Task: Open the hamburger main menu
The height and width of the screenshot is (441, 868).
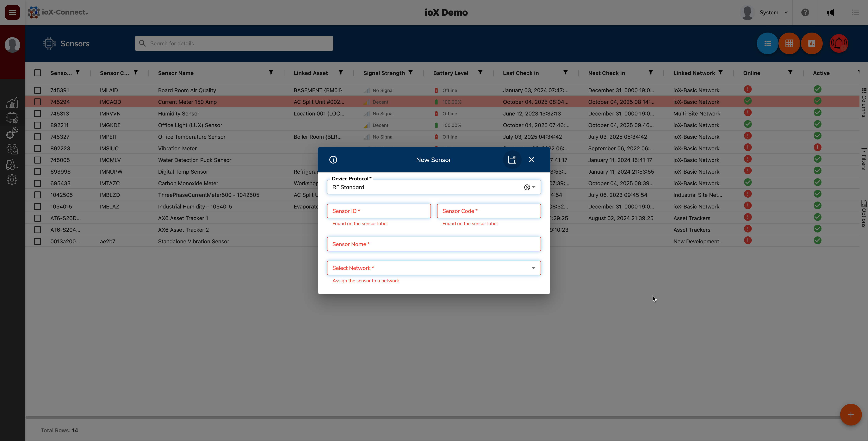Action: [x=12, y=12]
